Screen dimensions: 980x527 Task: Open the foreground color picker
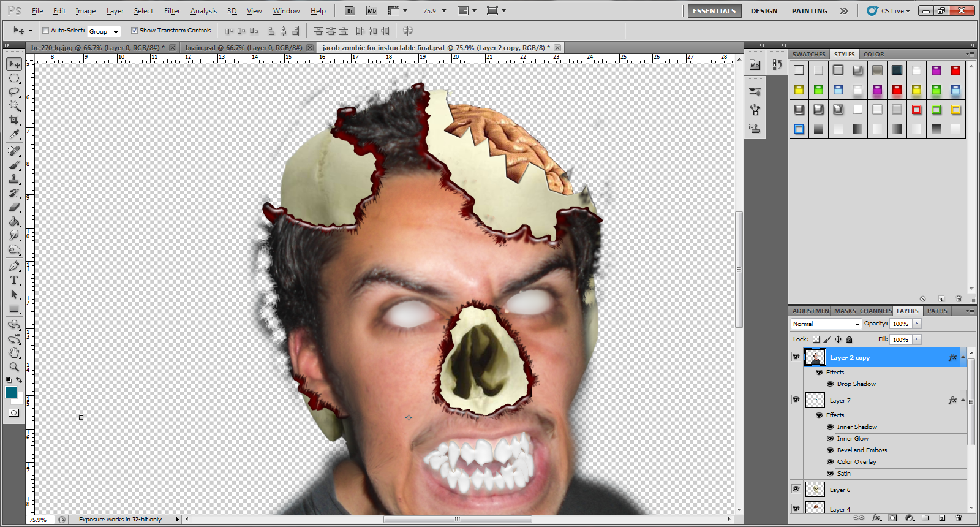pyautogui.click(x=11, y=393)
